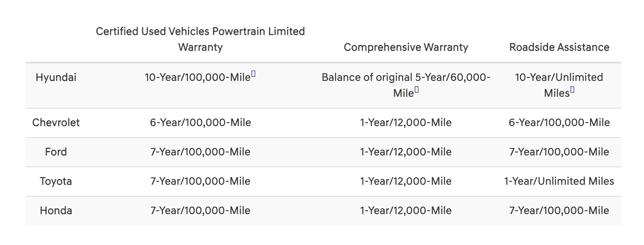The image size is (644, 245).
Task: Open footnote marker after Hyundai 10-Year/Unlimited Miles
Action: click(572, 91)
